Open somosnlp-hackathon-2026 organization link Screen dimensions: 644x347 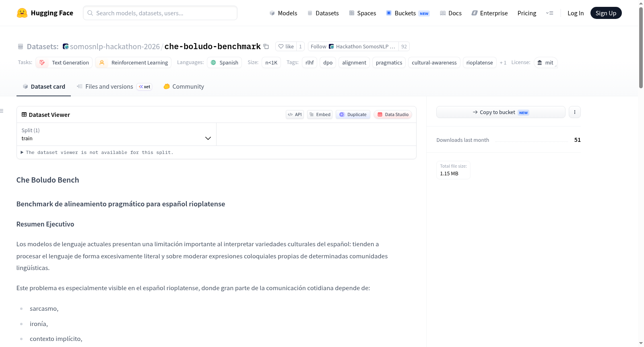coord(115,46)
